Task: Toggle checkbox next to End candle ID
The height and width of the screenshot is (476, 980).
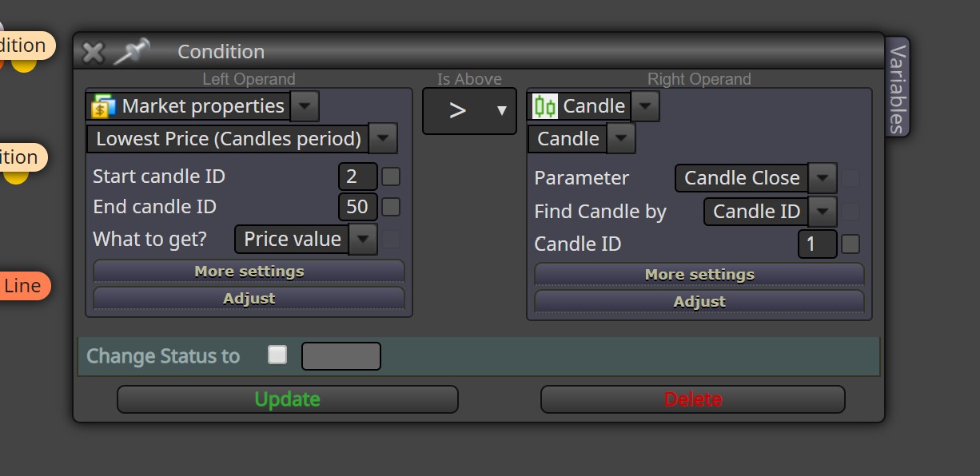Action: click(391, 207)
